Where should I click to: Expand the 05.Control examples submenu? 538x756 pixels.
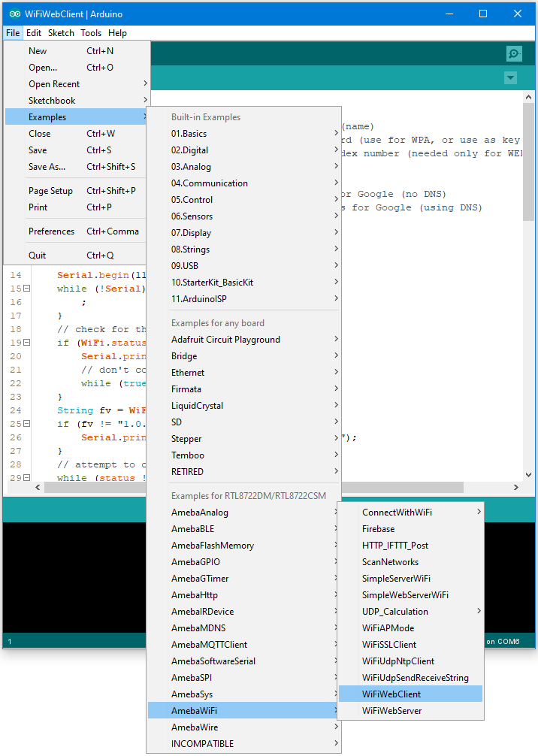coord(244,200)
